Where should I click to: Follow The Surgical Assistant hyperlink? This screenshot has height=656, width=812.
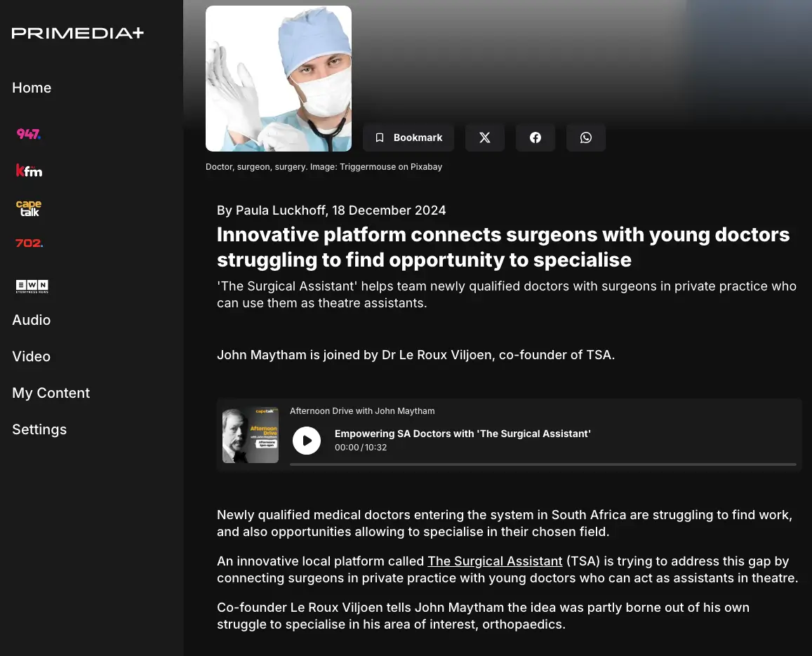[x=495, y=561]
